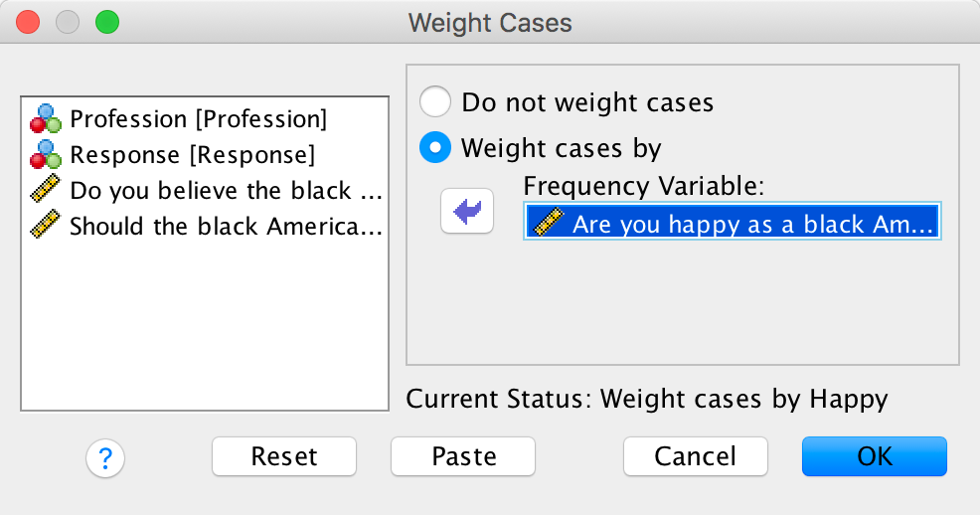Click the blue arrow move-variable button
The image size is (980, 515).
[x=467, y=210]
